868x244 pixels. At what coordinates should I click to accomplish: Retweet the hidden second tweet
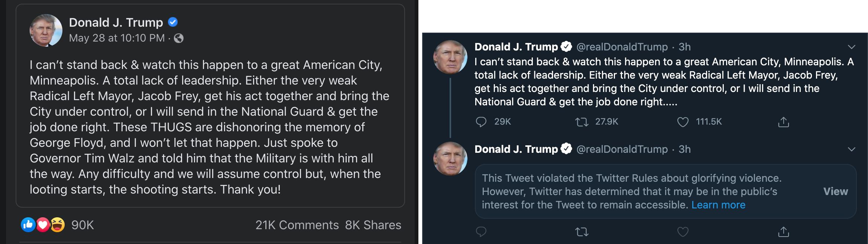coord(582,232)
